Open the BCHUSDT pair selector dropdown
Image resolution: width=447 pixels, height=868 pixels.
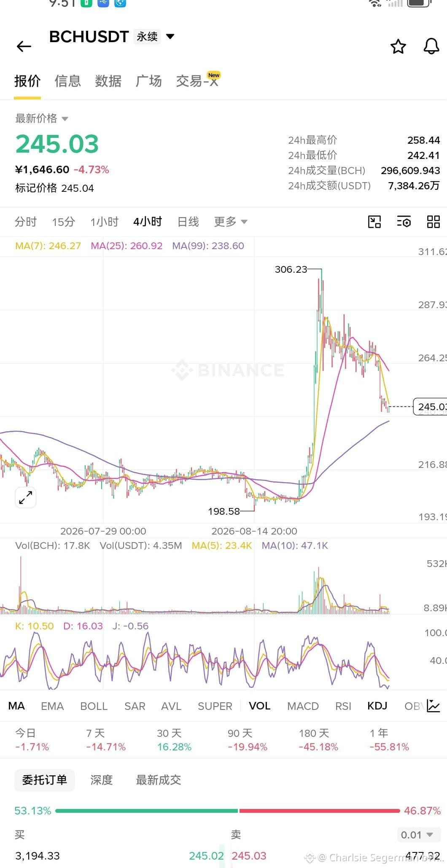pyautogui.click(x=170, y=37)
